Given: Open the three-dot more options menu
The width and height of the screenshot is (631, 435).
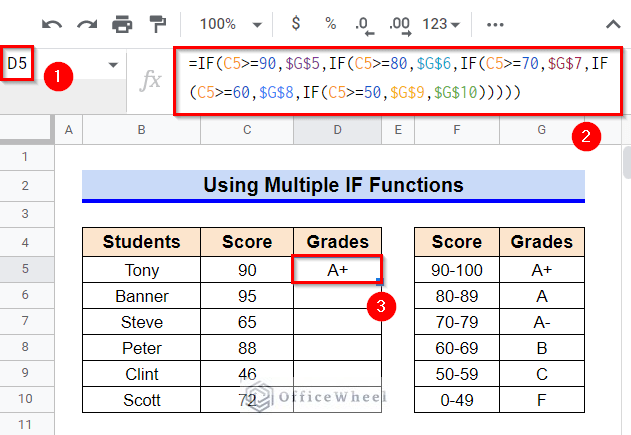Looking at the screenshot, I should point(495,23).
